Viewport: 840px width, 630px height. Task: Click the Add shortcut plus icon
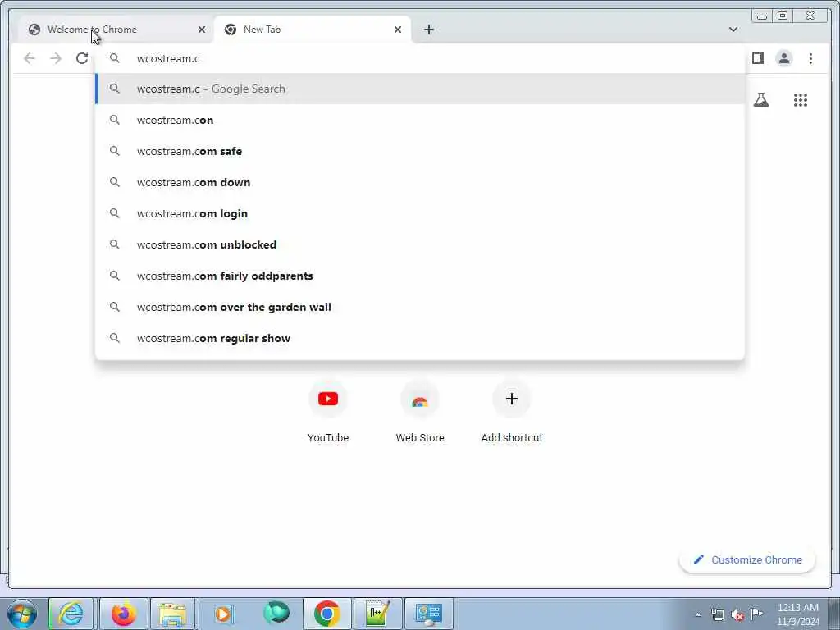click(512, 399)
